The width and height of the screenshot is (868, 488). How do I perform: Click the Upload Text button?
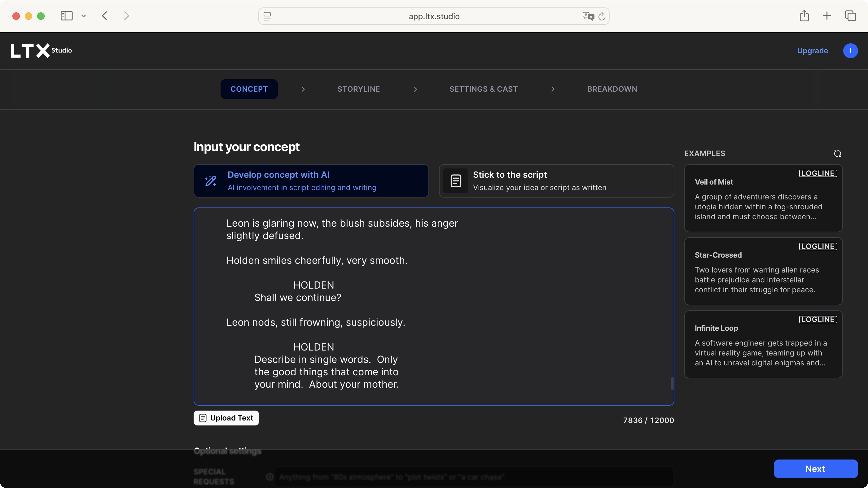point(226,418)
